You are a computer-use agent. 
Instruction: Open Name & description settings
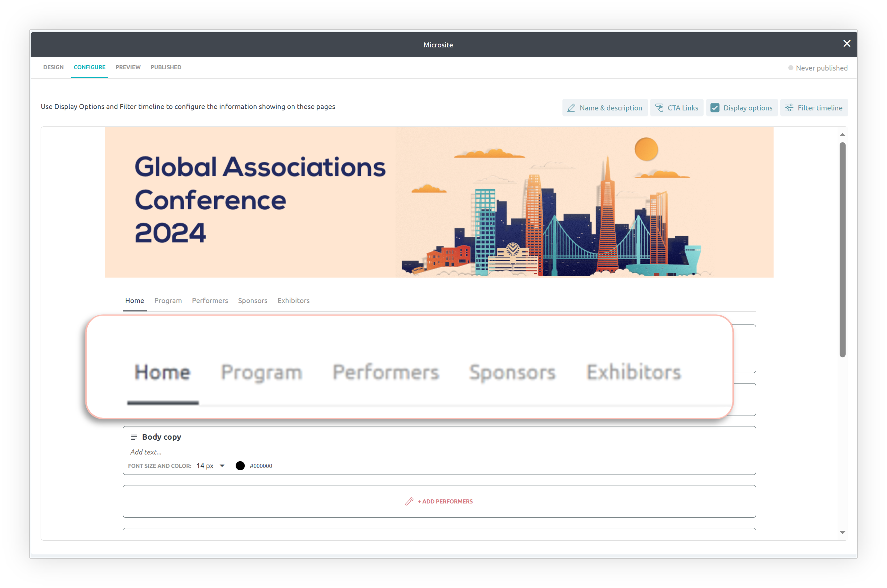pos(604,108)
